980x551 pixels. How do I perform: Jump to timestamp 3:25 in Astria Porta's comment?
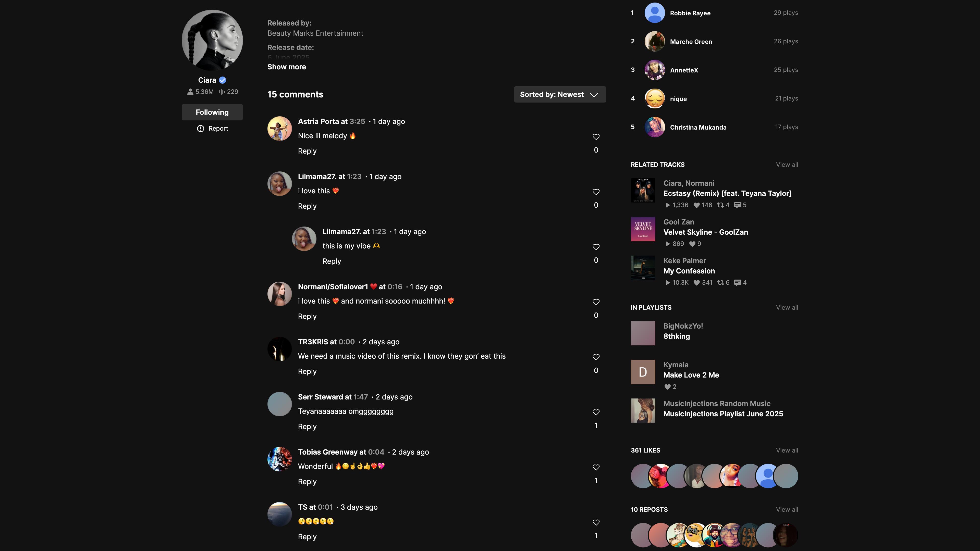pyautogui.click(x=357, y=122)
